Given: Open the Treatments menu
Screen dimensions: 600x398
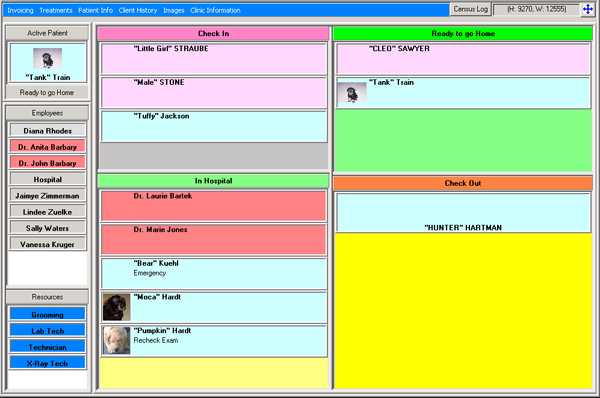Looking at the screenshot, I should [x=56, y=10].
